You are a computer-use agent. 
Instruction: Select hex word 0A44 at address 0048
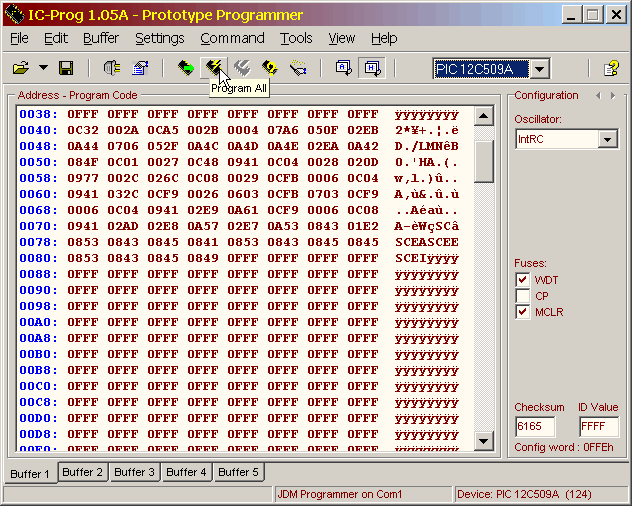click(x=83, y=146)
